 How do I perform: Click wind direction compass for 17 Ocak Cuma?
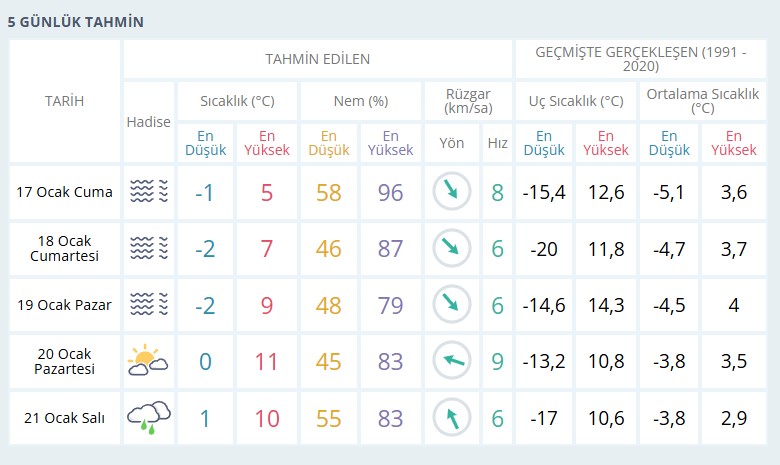[452, 191]
